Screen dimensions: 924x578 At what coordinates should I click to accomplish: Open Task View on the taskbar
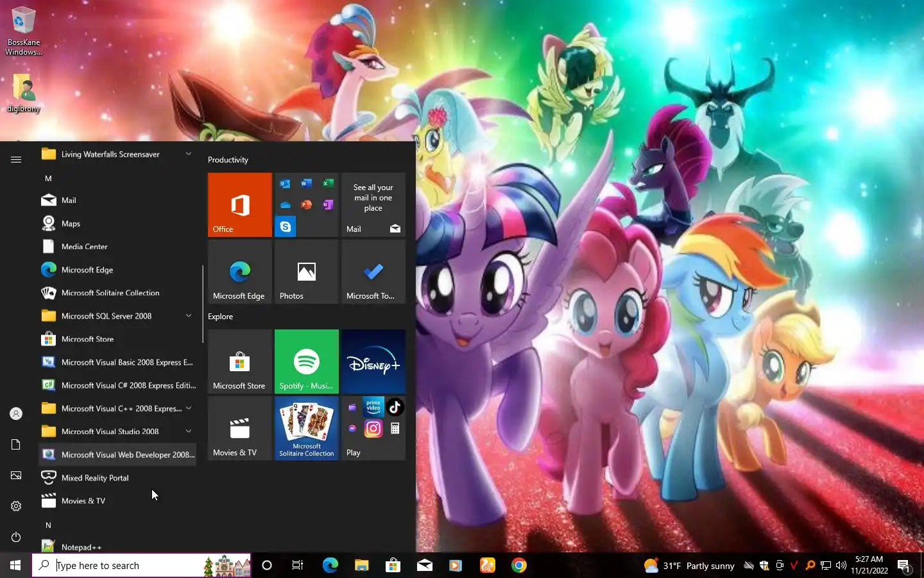tap(298, 565)
